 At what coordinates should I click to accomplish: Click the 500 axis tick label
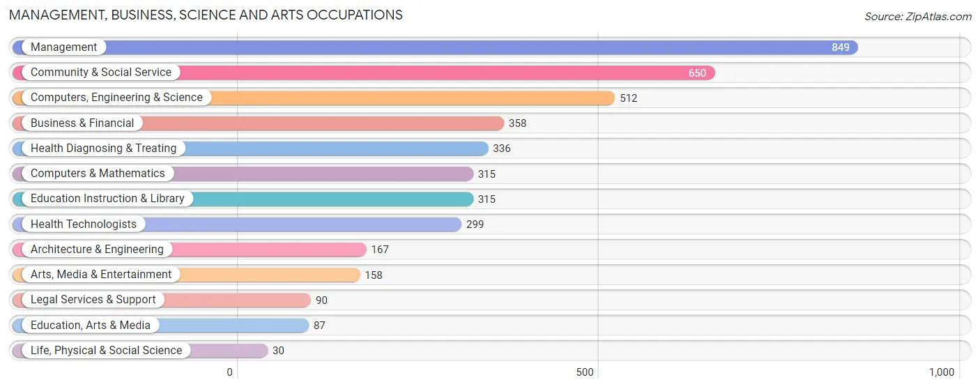pos(585,372)
